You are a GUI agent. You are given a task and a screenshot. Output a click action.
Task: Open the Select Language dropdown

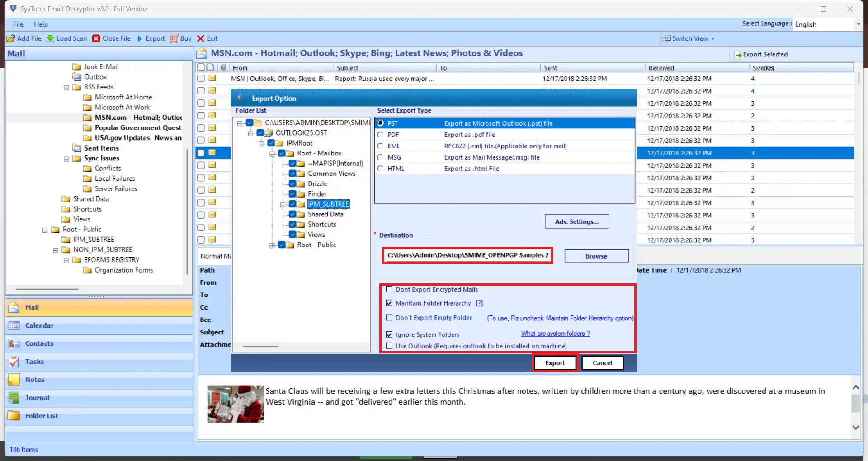tap(859, 24)
